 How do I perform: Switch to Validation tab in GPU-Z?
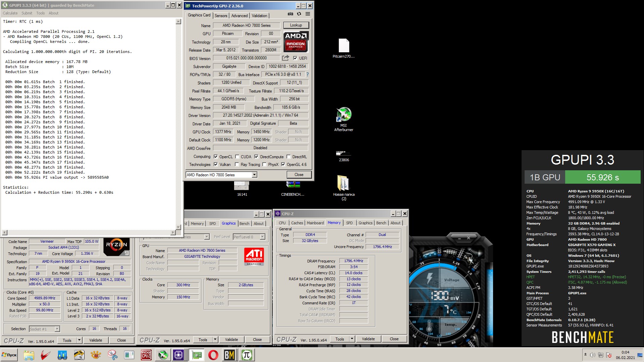point(260,15)
